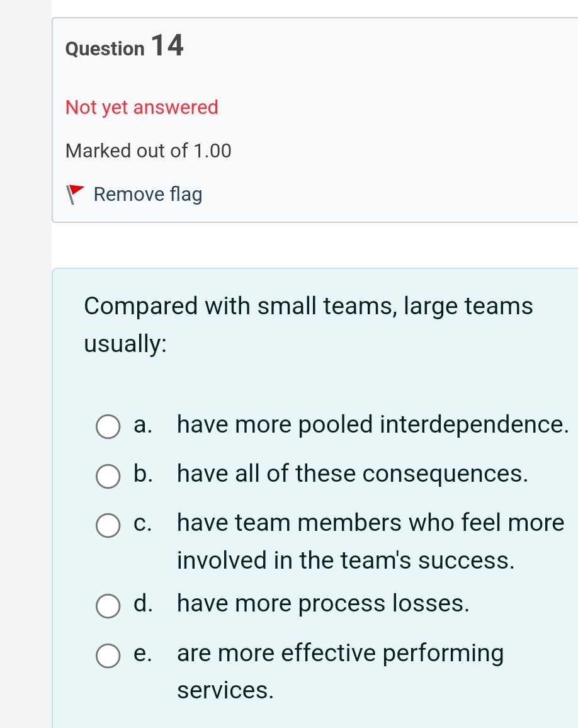578x728 pixels.
Task: Click answer text 'are more effective performing'
Action: 341,652
